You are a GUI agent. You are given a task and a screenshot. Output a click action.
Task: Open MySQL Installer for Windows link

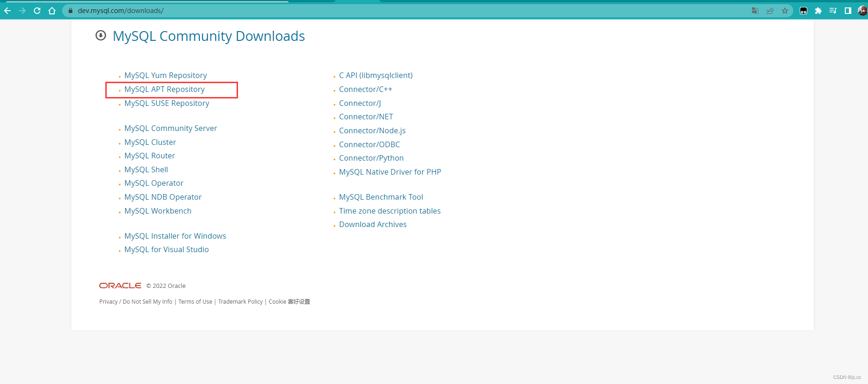[x=175, y=236]
